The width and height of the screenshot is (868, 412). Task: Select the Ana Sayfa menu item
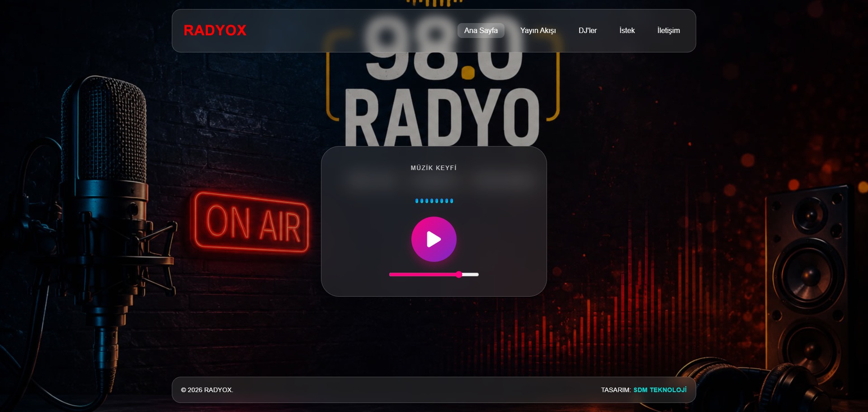point(481,30)
